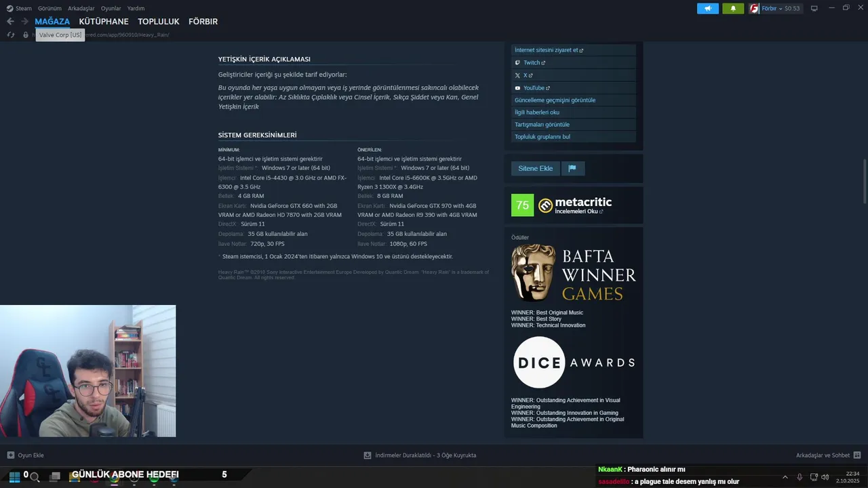The image size is (868, 488).
Task: Click Topluluk gruplarını bul
Action: [573, 137]
